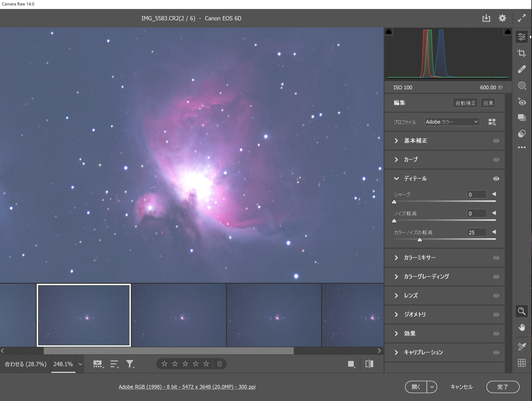This screenshot has height=401, width=532.
Task: Click the 自動補正 button
Action: (x=465, y=103)
